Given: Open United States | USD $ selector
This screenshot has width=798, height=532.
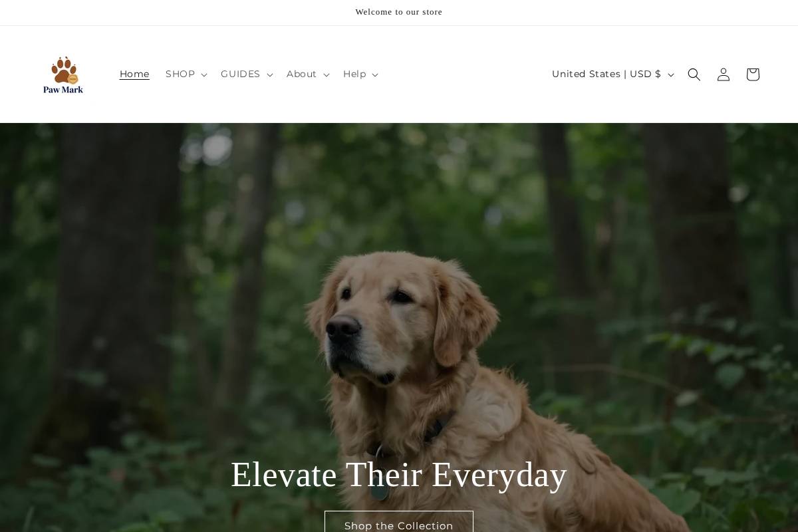Looking at the screenshot, I should [x=612, y=74].
